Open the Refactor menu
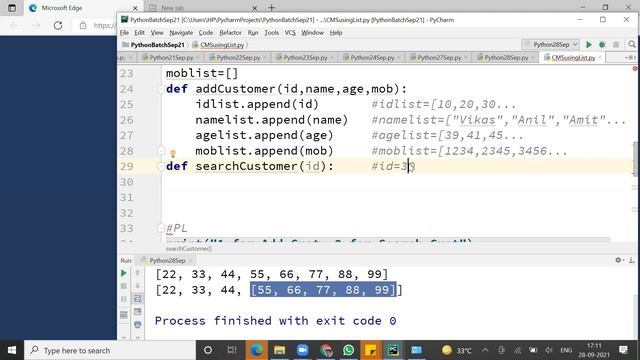The width and height of the screenshot is (640, 360). click(230, 33)
